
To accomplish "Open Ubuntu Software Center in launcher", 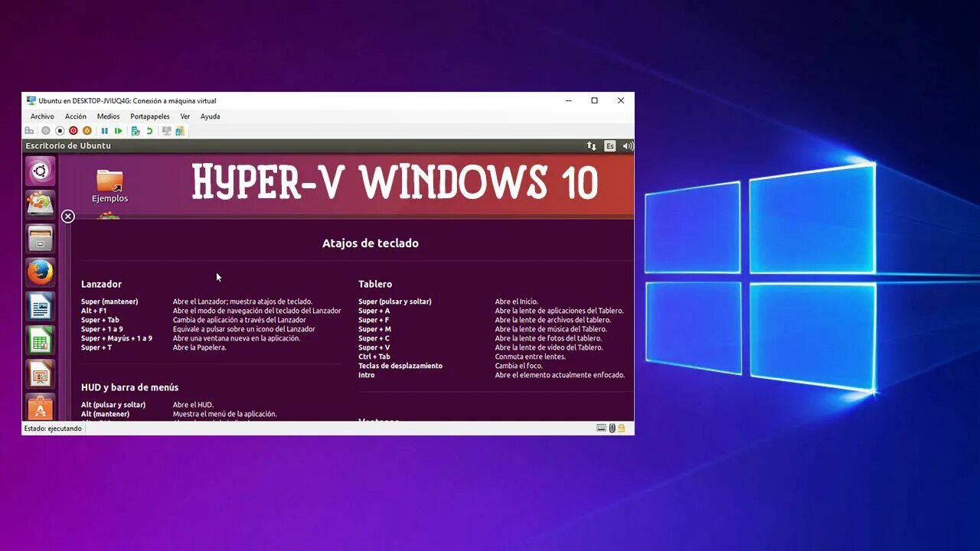I will (x=41, y=406).
